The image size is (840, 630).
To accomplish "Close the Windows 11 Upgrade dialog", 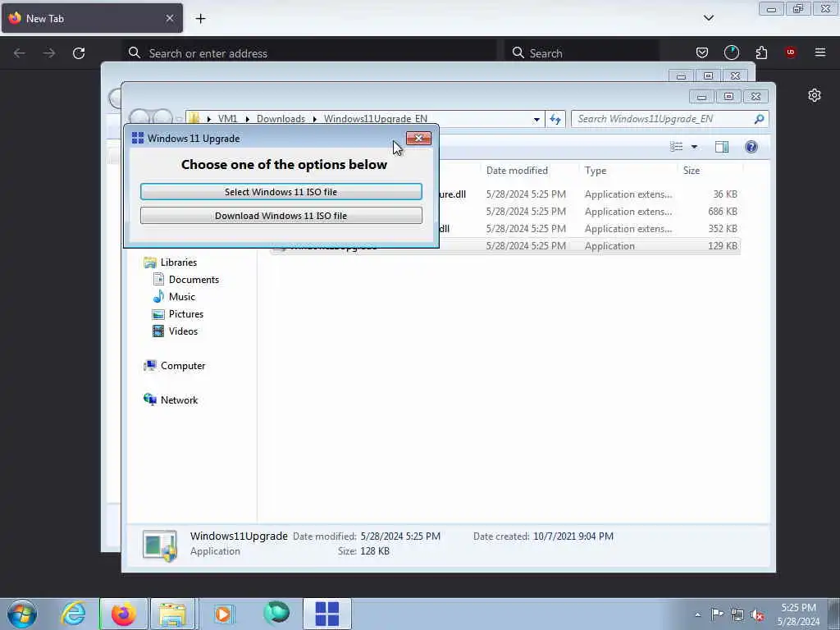I will pyautogui.click(x=418, y=138).
